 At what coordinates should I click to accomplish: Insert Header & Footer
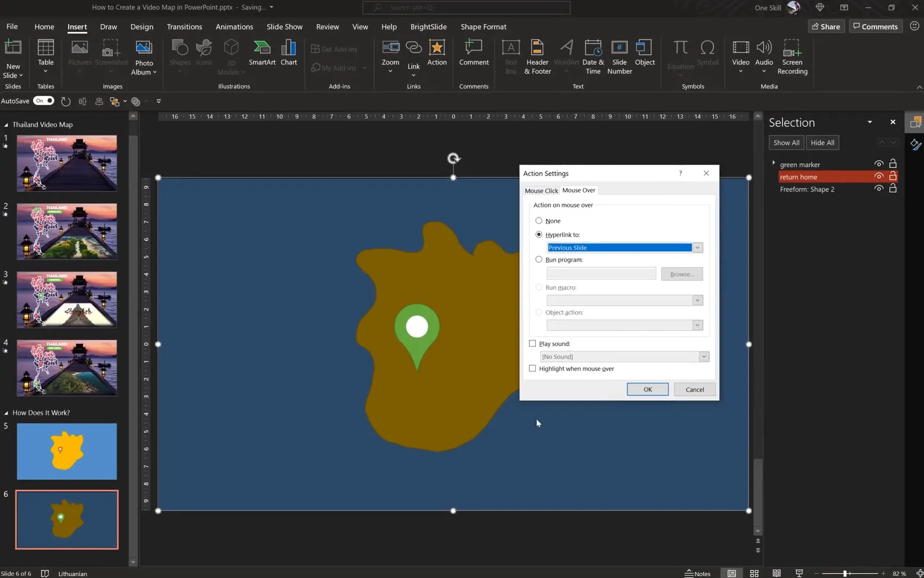tap(537, 56)
